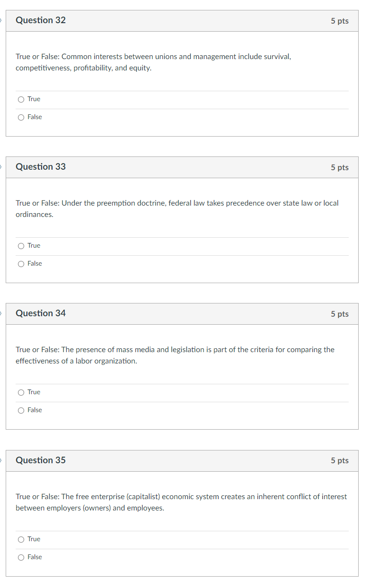Click the Question 32 header
The image size is (379, 588).
tap(40, 20)
